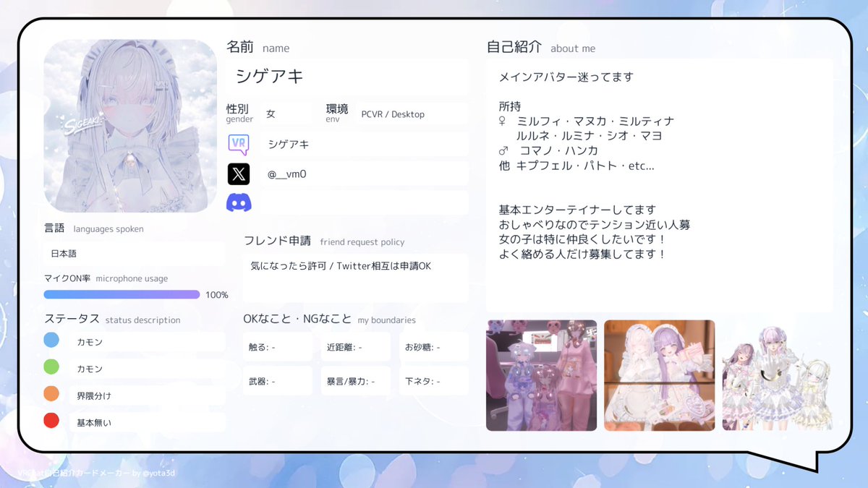The image size is (868, 488).
Task: Click the X (Twitter) logo icon
Action: (x=239, y=174)
